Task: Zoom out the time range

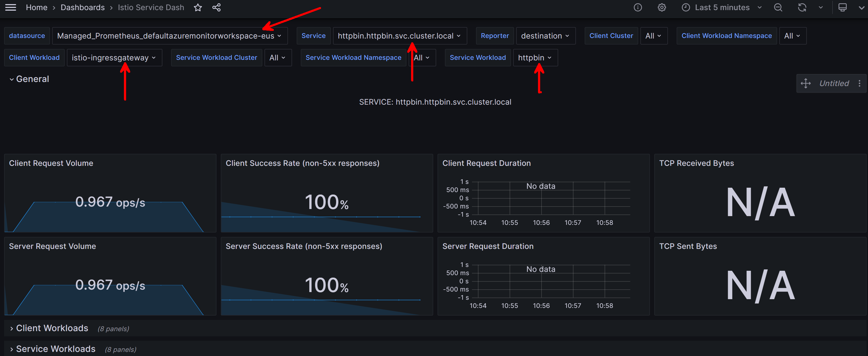Action: pyautogui.click(x=778, y=7)
